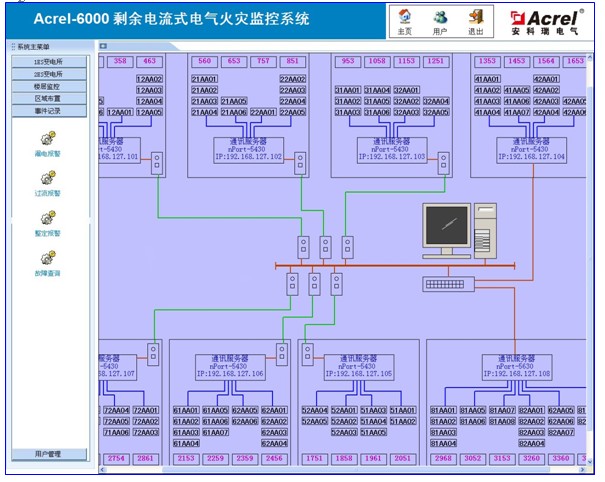
Task: Click communication server box IP 192.168.127.106
Action: coord(230,367)
